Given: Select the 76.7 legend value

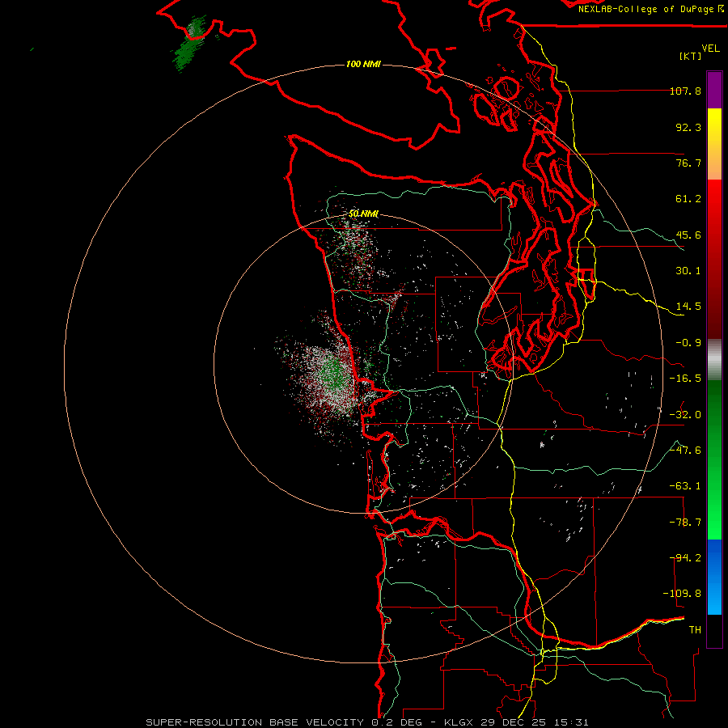Looking at the screenshot, I should (688, 163).
